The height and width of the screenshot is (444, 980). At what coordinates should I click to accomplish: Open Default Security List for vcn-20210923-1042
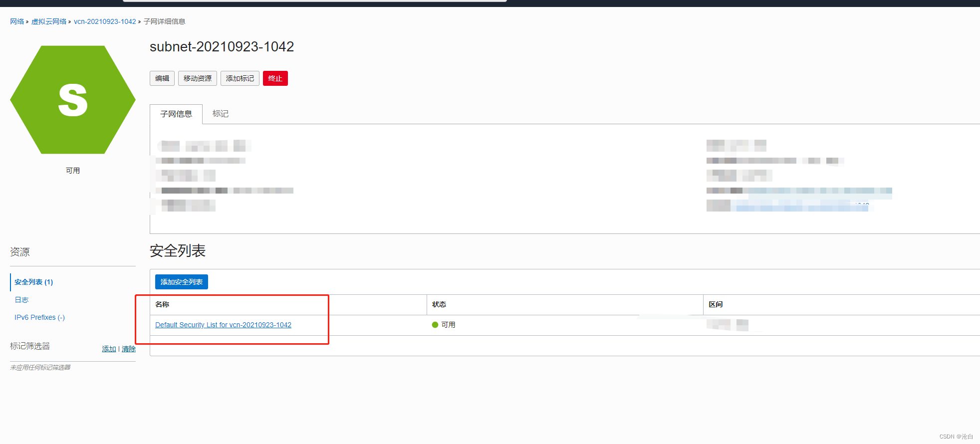[223, 325]
